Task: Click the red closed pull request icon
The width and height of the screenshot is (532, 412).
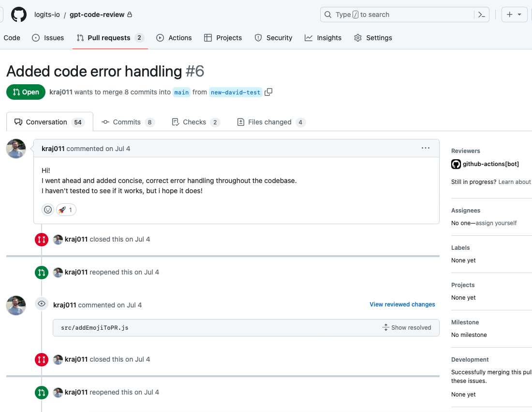Action: coord(41,239)
